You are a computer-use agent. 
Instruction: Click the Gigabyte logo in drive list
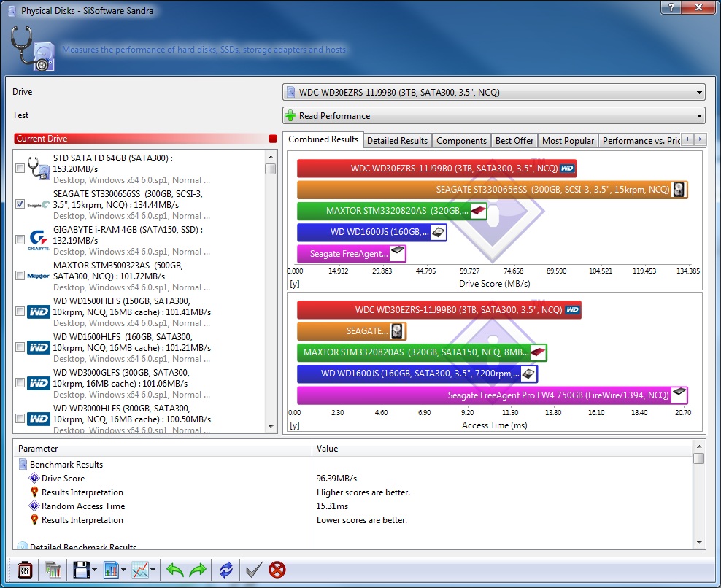(x=39, y=240)
